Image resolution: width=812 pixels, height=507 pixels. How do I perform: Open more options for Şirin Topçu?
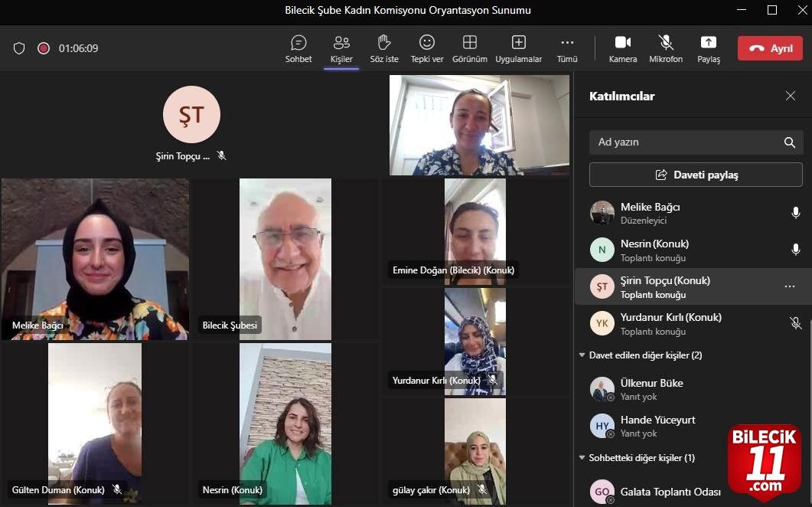pyautogui.click(x=789, y=286)
